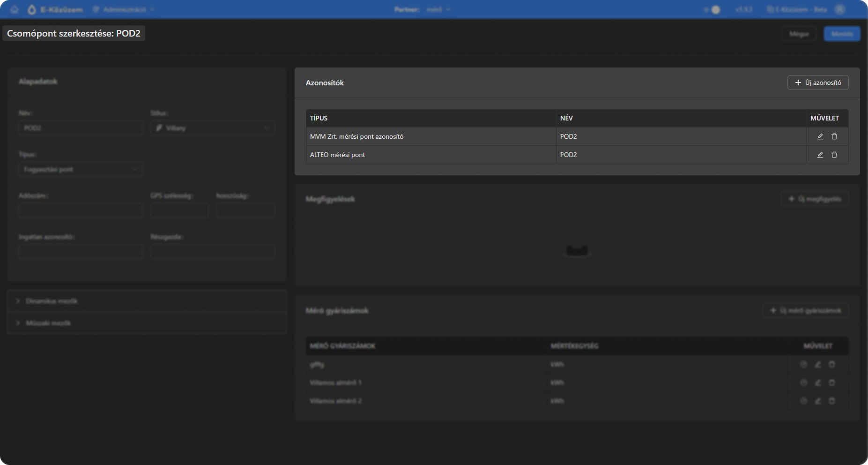Delete the ALTEO mérési pont identifier

(834, 155)
